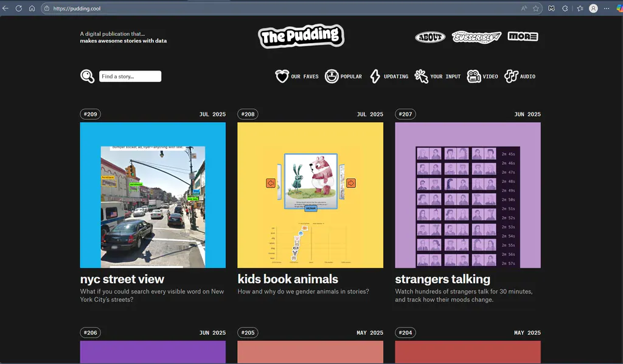Screen dimensions: 623x364
Task: Filter stories by Popular smiley icon
Action: (332, 77)
